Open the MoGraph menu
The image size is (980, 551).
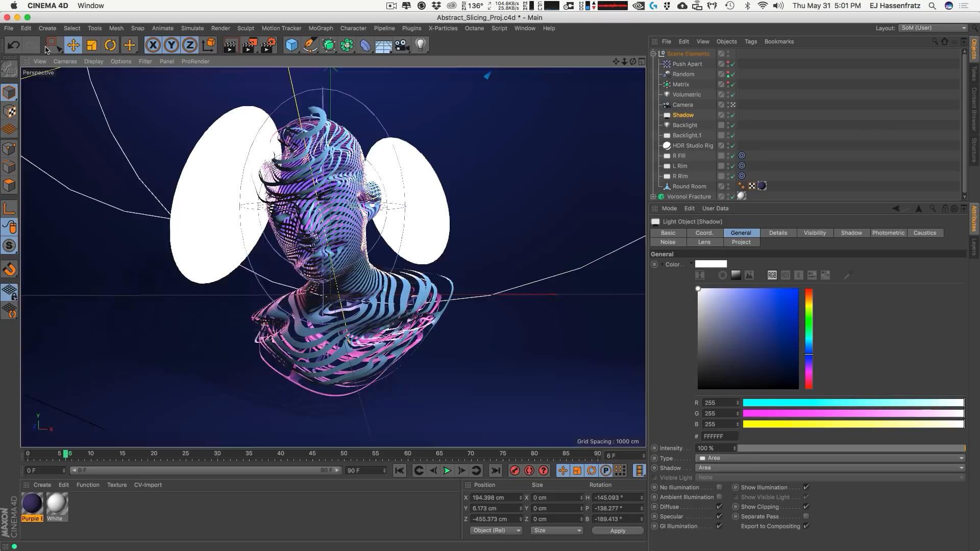(321, 28)
